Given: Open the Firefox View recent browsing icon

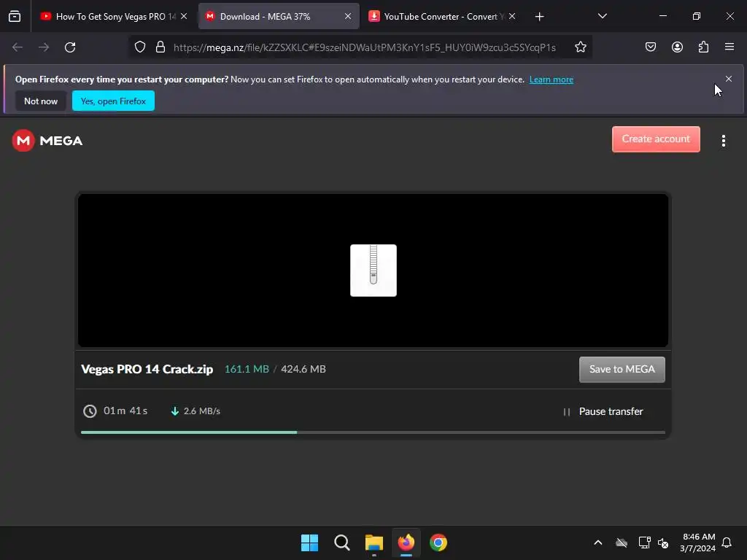Looking at the screenshot, I should [x=15, y=16].
